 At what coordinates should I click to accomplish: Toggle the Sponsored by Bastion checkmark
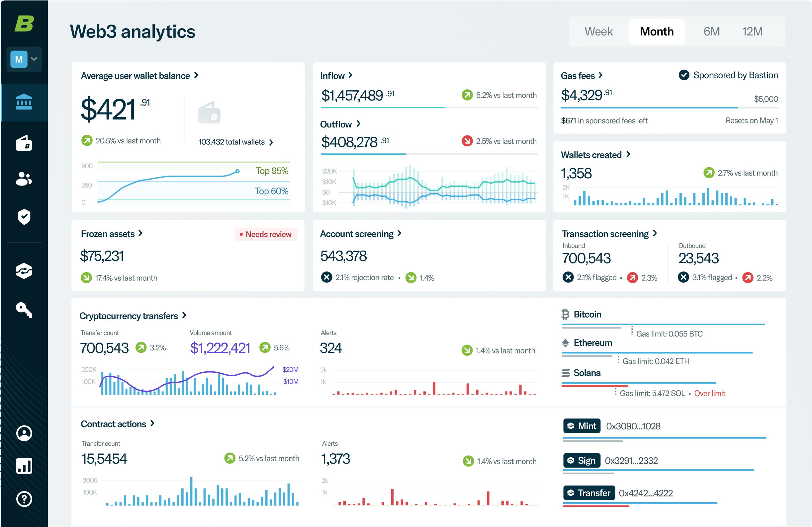coord(684,75)
